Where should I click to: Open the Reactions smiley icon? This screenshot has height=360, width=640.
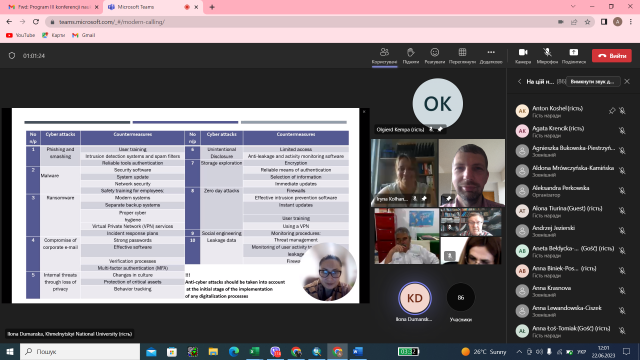[x=435, y=56]
